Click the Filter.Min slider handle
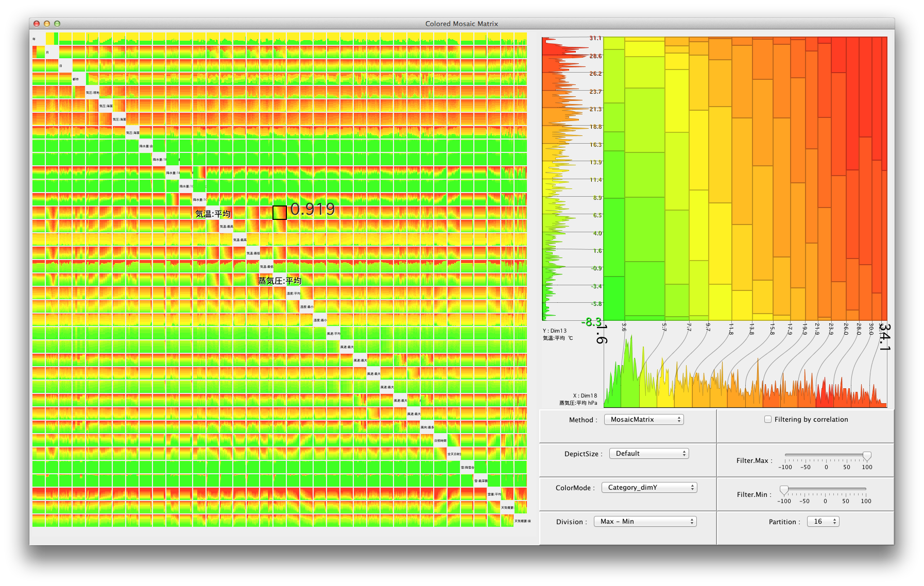Viewport: 924px width, 586px height. click(784, 490)
